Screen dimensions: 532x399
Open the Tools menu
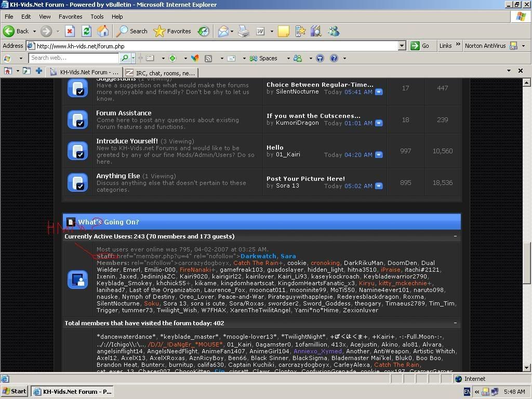pos(97,17)
